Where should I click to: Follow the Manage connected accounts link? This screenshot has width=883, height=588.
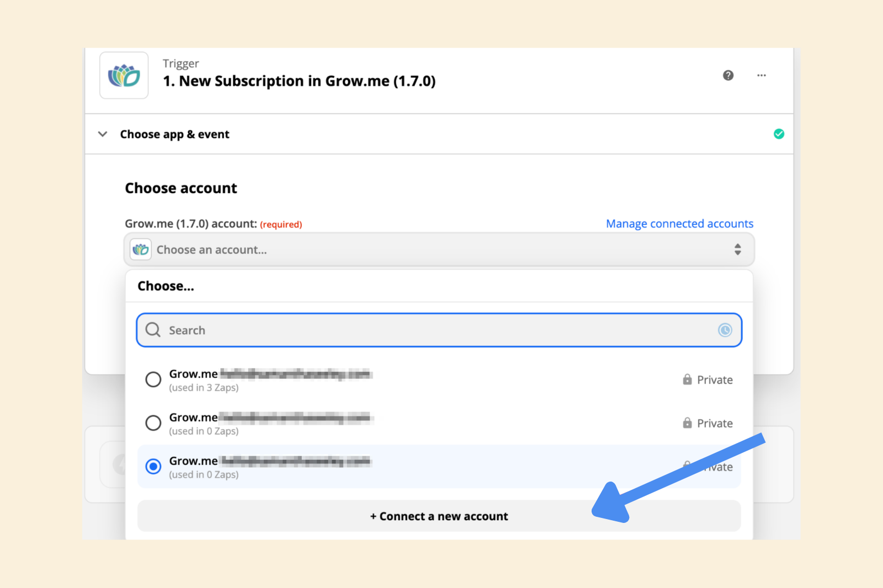pos(679,224)
